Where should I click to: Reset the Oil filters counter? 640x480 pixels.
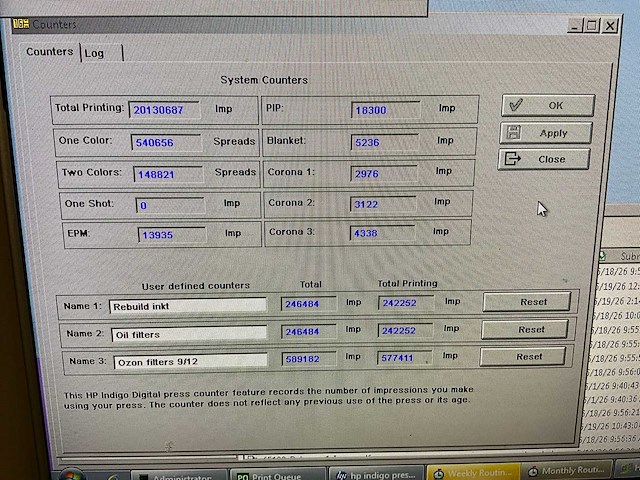[524, 329]
